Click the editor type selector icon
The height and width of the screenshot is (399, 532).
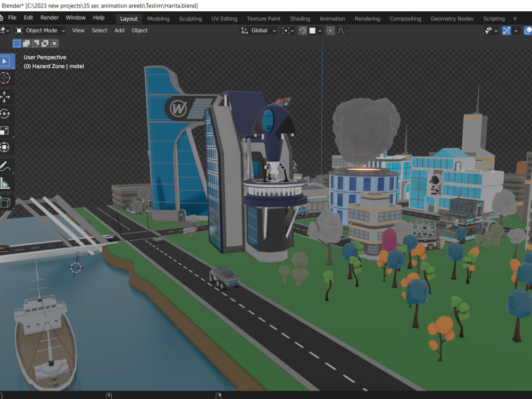click(x=6, y=30)
